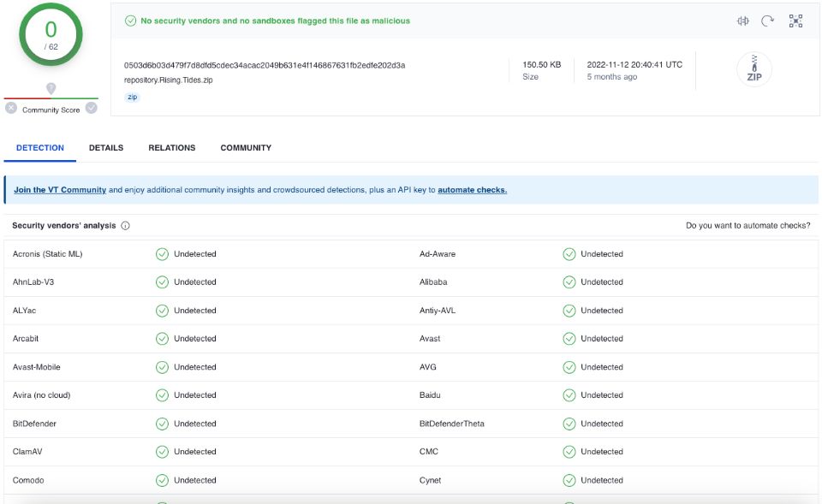Click the check icon for Avira (no cloud)
The height and width of the screenshot is (504, 822).
162,395
